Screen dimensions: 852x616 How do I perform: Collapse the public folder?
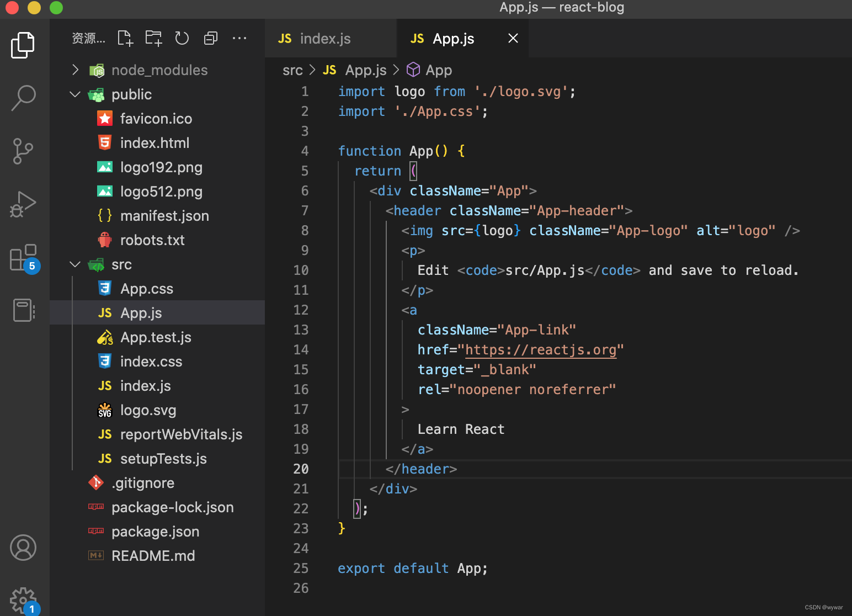pos(157,94)
